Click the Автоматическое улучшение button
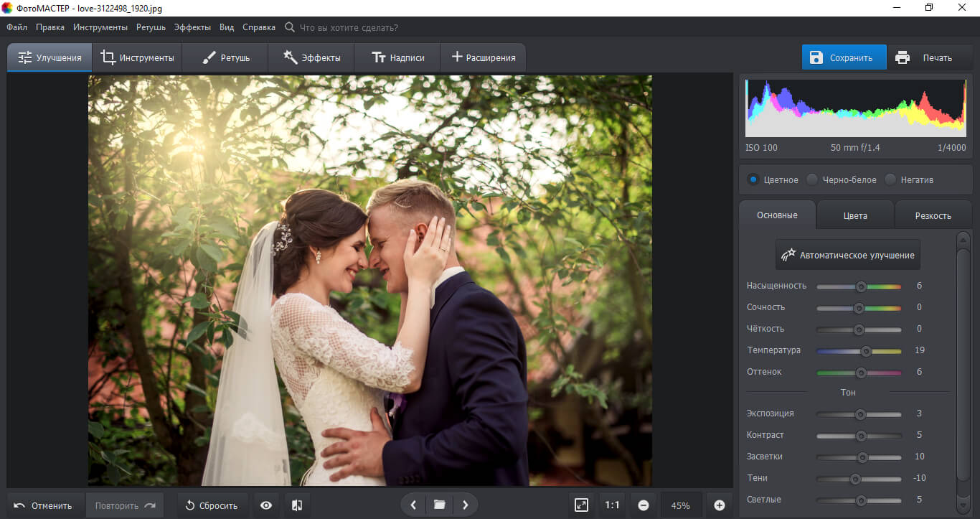The width and height of the screenshot is (980, 519). tap(847, 255)
